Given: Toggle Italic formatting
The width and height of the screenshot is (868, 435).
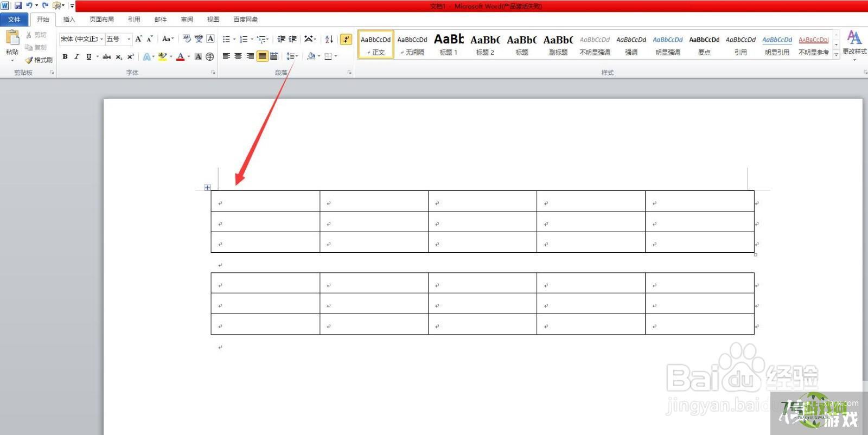Looking at the screenshot, I should pyautogui.click(x=76, y=56).
